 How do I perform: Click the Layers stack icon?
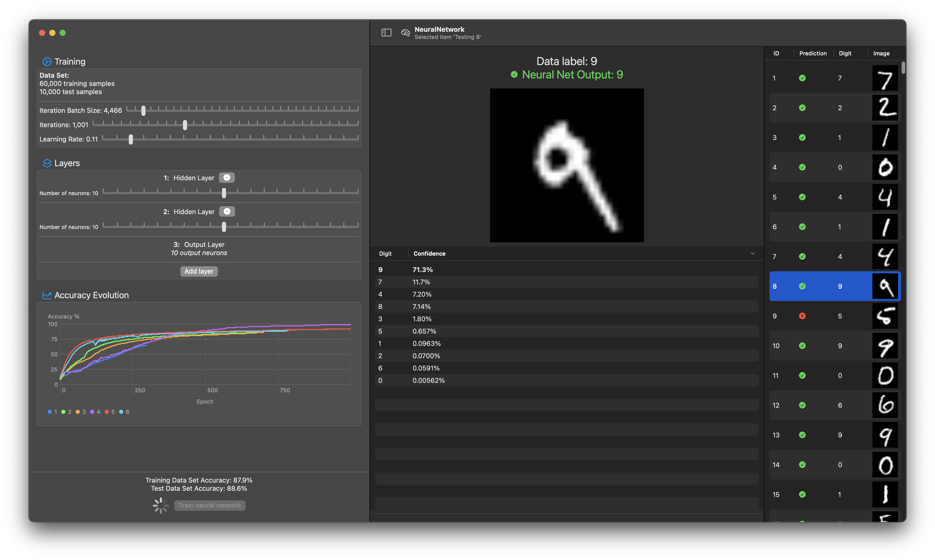[47, 163]
